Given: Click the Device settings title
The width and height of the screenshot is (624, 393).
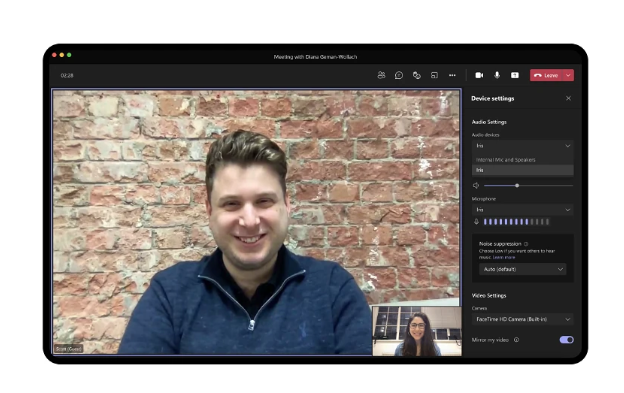Looking at the screenshot, I should (x=493, y=98).
